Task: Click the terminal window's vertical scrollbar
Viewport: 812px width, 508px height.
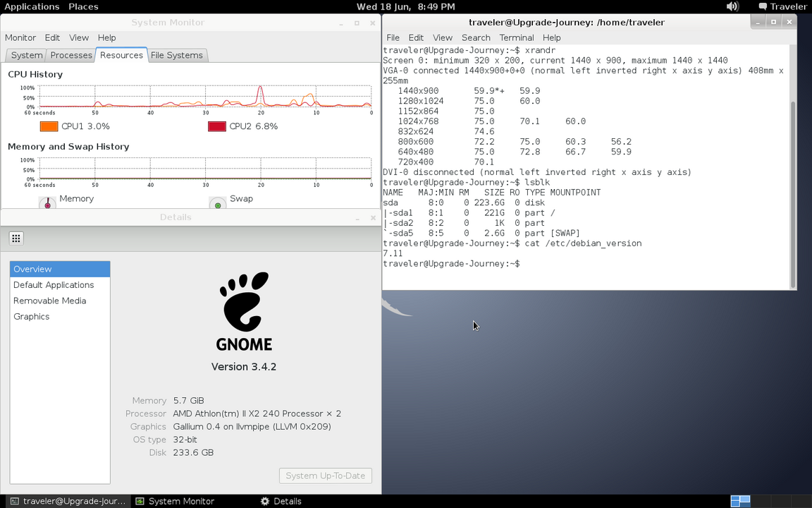Action: (793, 195)
